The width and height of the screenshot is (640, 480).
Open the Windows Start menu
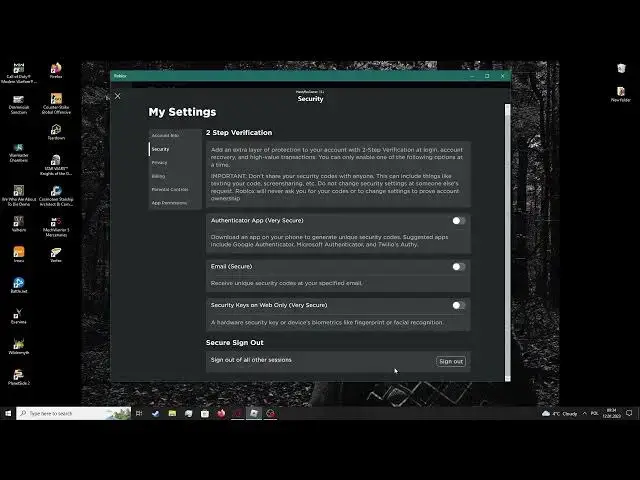[x=8, y=413]
